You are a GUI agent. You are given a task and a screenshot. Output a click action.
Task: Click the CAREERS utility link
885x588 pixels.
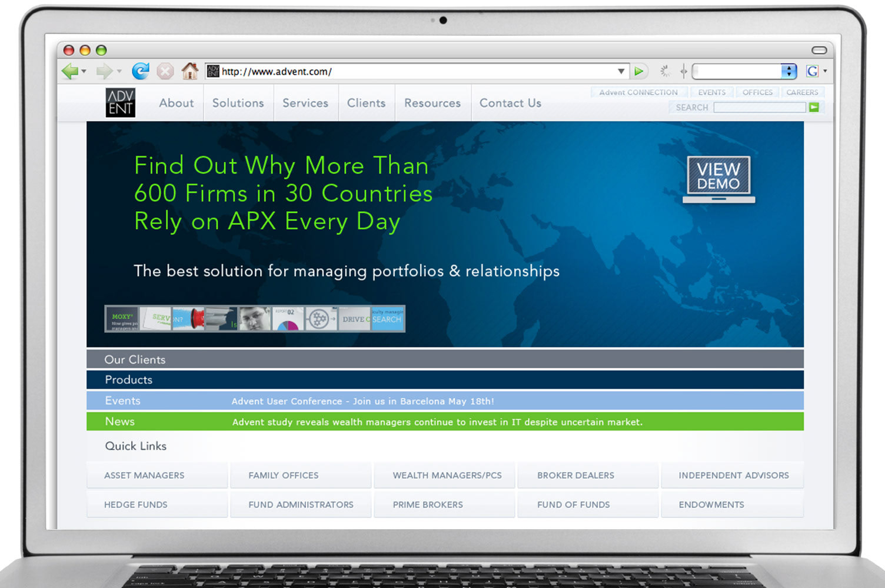click(802, 92)
